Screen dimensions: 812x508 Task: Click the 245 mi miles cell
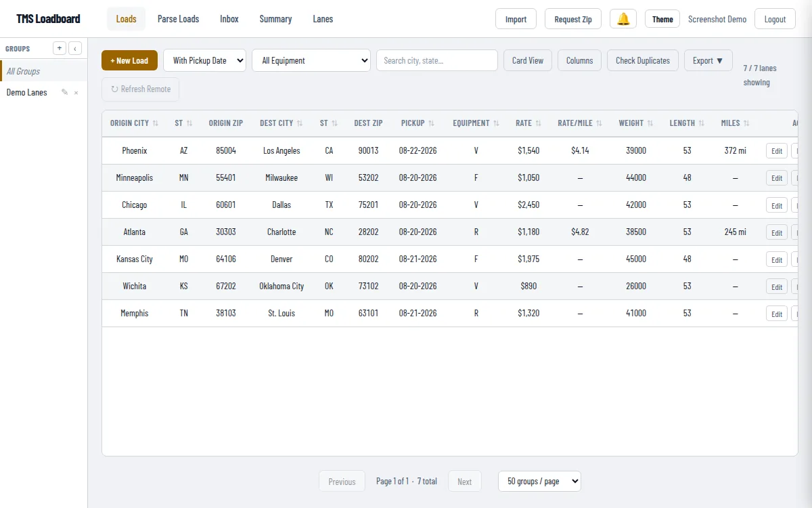click(735, 232)
